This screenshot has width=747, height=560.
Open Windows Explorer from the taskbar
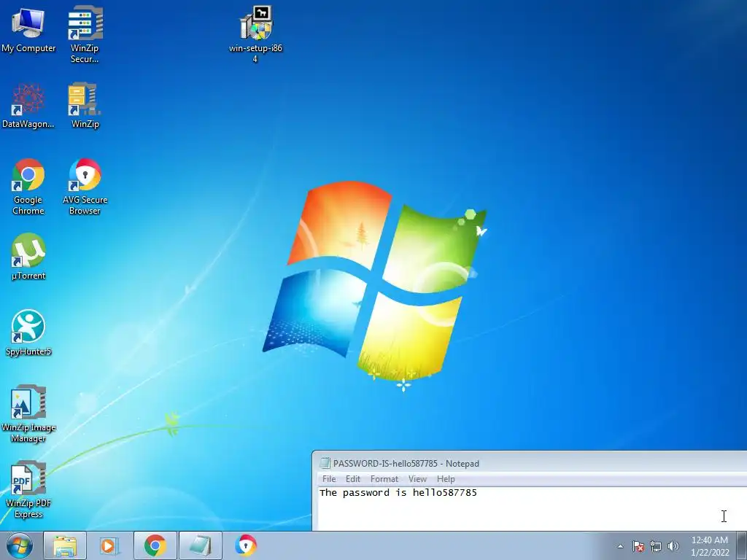[x=65, y=545]
